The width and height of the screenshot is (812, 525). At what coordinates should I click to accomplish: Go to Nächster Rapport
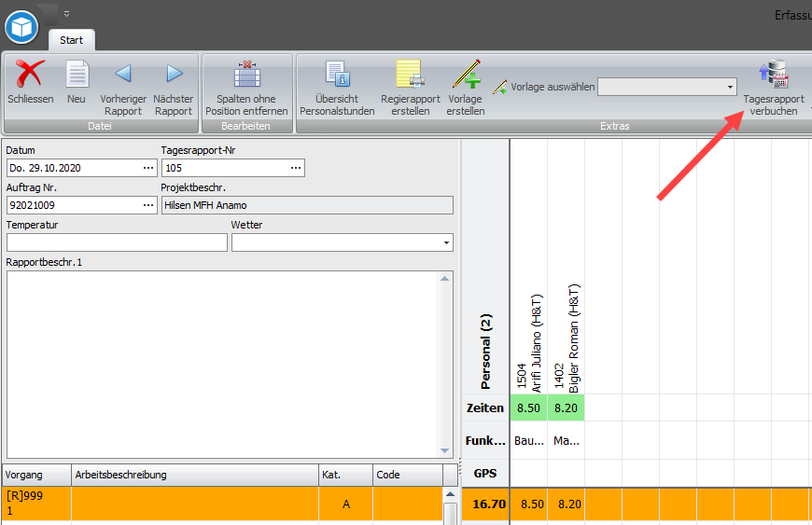(174, 88)
